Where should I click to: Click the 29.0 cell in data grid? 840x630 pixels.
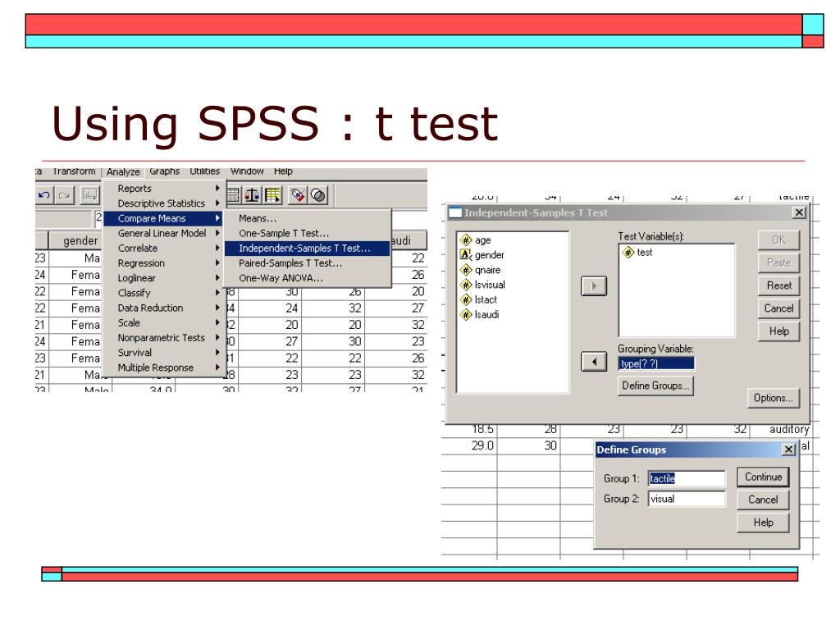[x=469, y=445]
